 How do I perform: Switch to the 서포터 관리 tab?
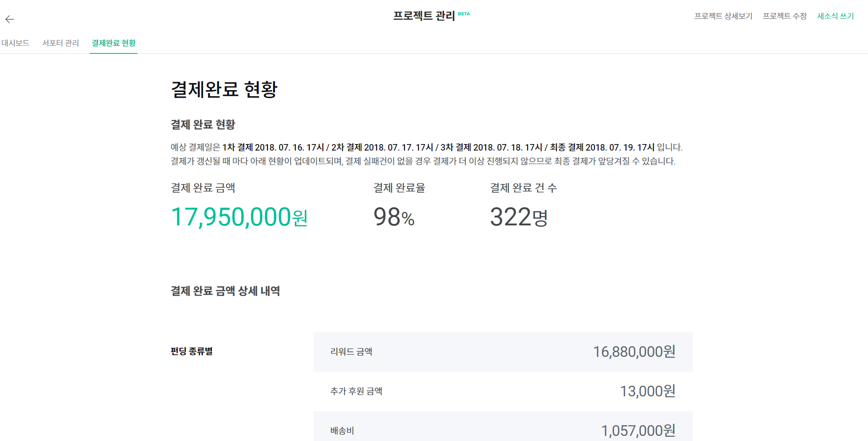pyautogui.click(x=60, y=43)
